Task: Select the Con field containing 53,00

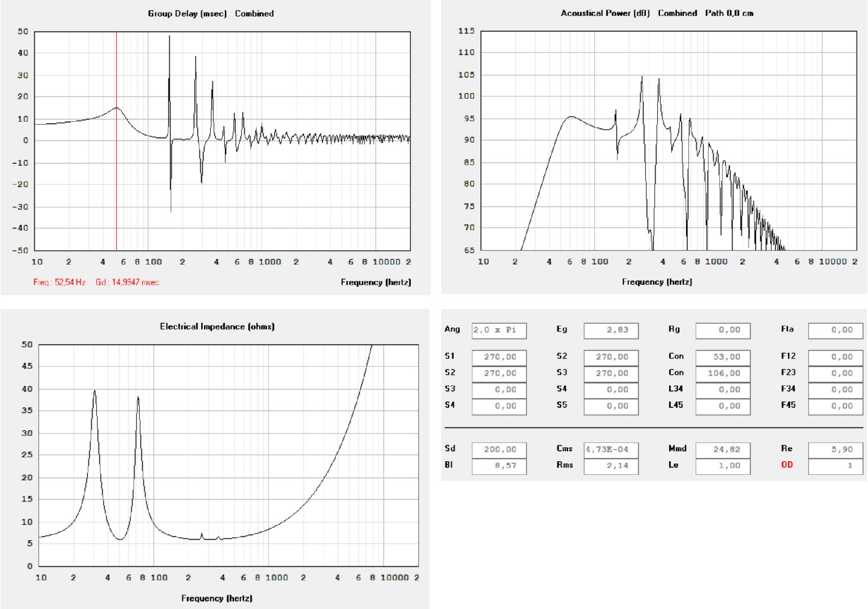Action: [x=723, y=358]
